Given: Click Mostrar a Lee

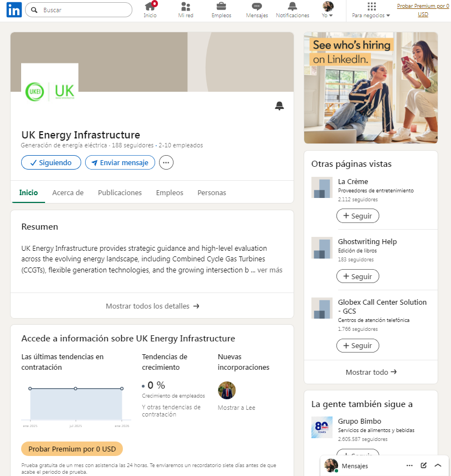Looking at the screenshot, I should coord(236,408).
